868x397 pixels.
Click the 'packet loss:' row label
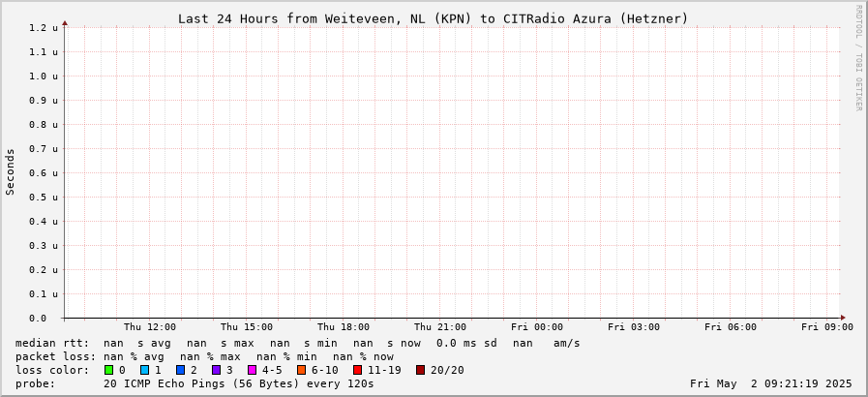[x=55, y=356]
